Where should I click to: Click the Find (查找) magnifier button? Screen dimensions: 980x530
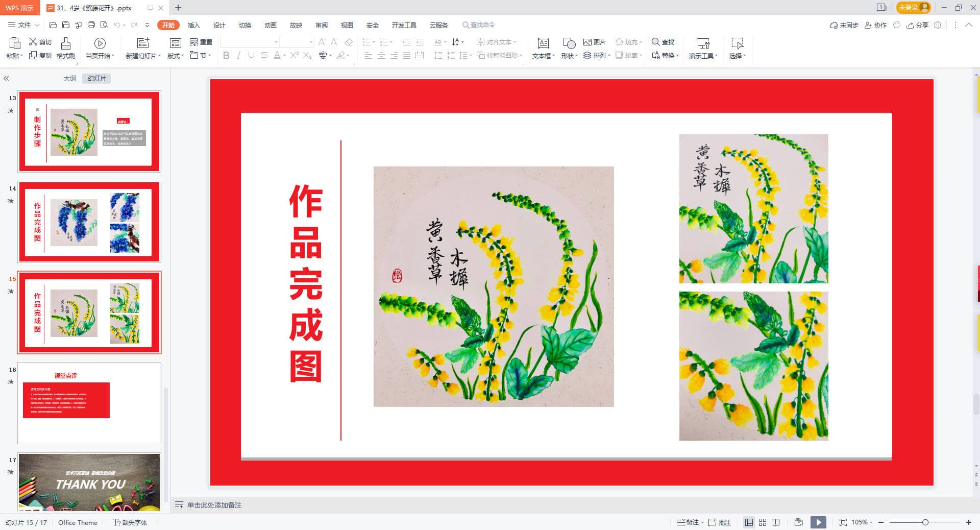tap(663, 42)
